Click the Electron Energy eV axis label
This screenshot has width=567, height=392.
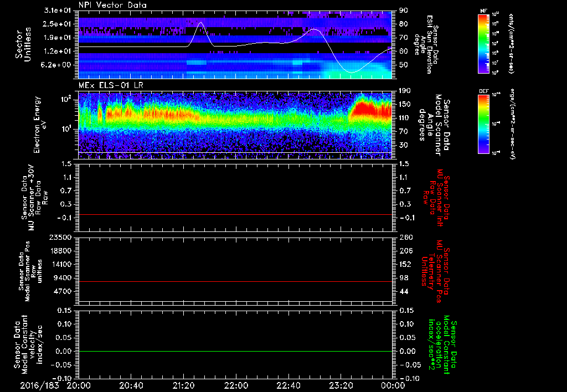[40, 125]
